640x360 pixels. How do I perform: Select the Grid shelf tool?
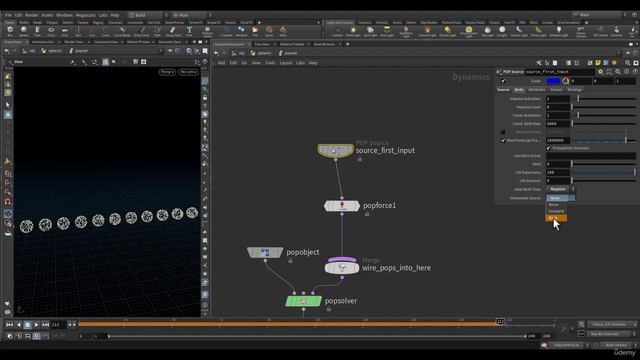point(64,31)
